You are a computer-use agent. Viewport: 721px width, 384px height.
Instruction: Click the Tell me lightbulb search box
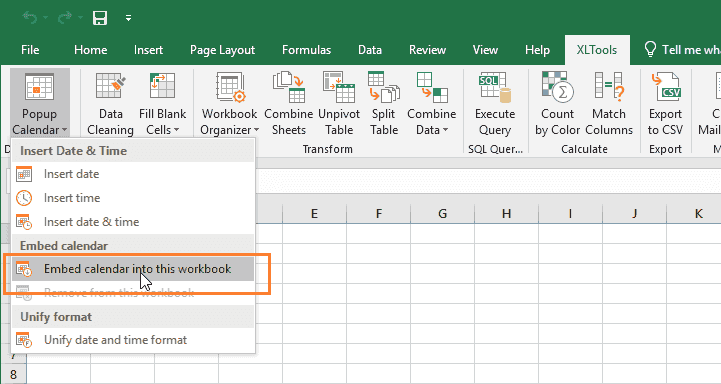[x=682, y=50]
